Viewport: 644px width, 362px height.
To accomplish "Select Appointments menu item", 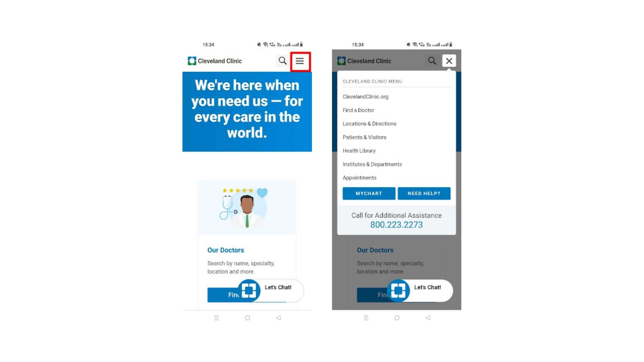I will (x=360, y=177).
